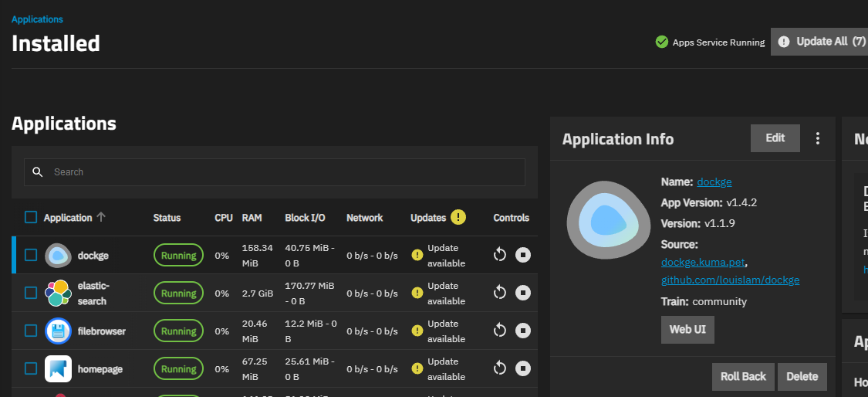868x397 pixels.
Task: Click large dockge logo in Application Info
Action: pyautogui.click(x=609, y=221)
